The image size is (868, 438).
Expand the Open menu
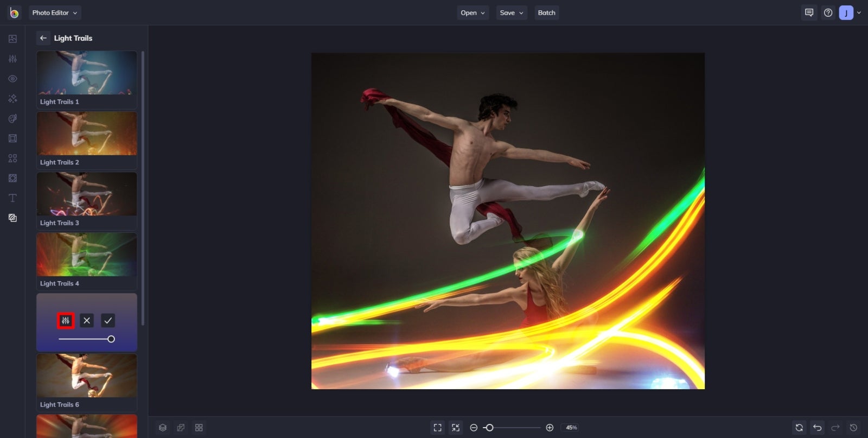click(x=473, y=12)
